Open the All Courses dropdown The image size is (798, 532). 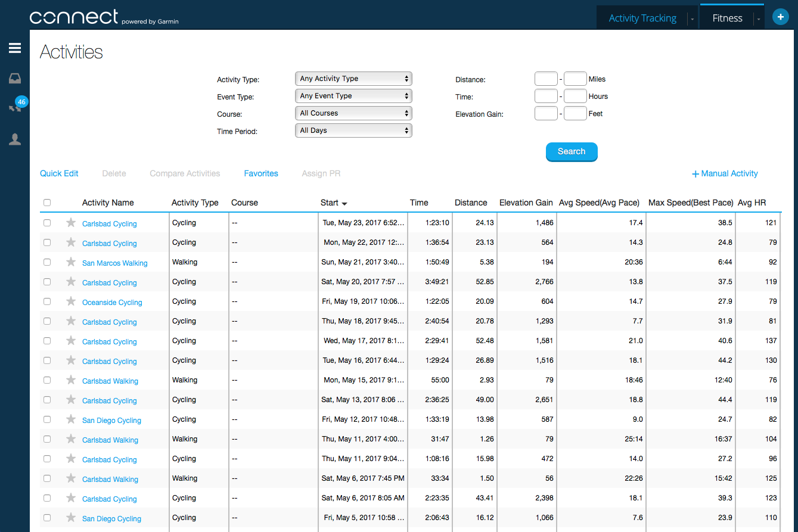[x=353, y=113]
